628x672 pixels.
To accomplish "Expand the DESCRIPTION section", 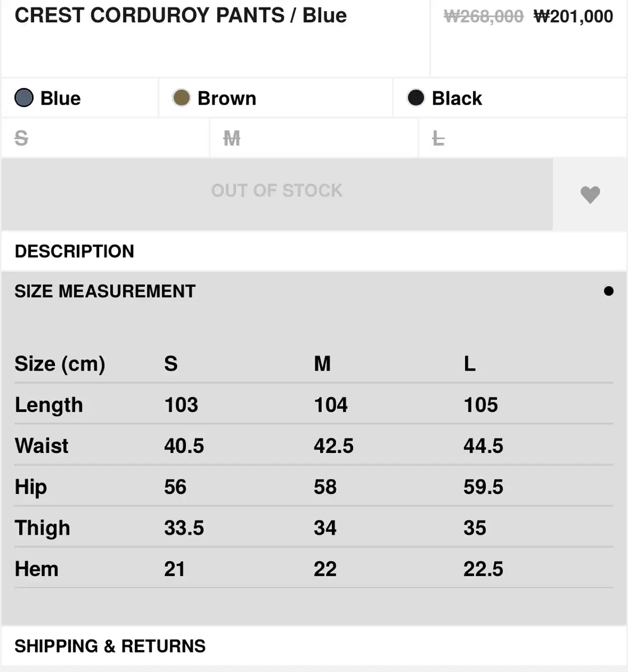I will point(74,251).
